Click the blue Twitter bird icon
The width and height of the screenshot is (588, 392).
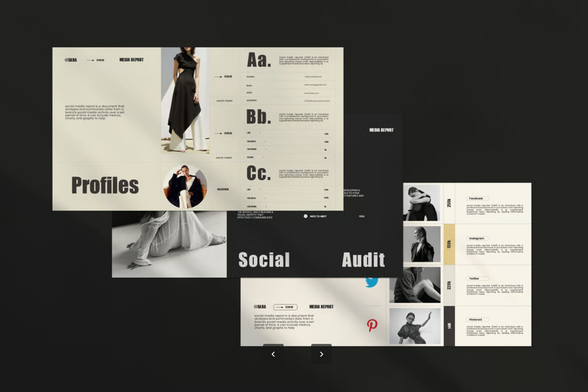(x=372, y=282)
